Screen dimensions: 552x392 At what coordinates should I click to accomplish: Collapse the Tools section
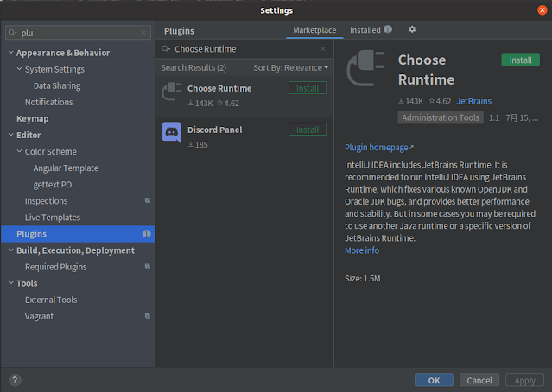pos(10,283)
